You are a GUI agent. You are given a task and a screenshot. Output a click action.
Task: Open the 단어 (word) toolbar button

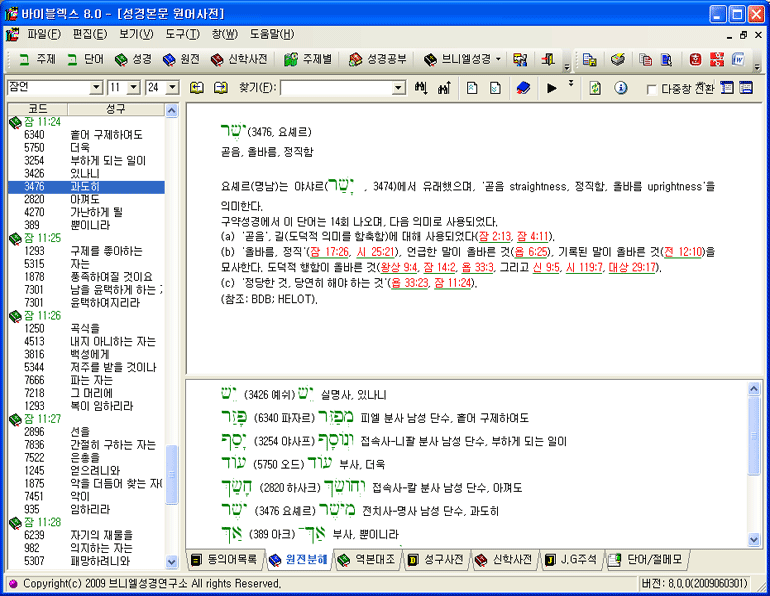[85, 59]
